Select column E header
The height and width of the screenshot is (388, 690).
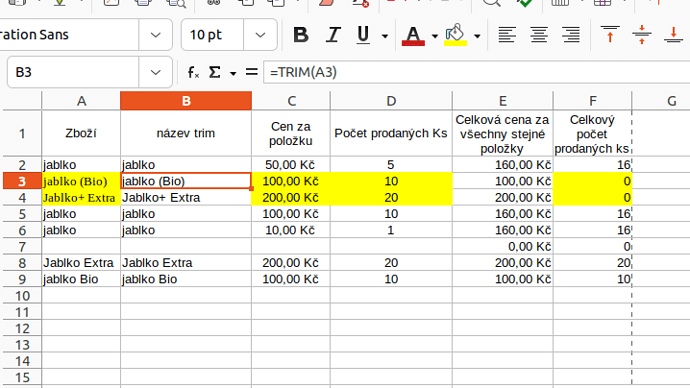point(503,101)
